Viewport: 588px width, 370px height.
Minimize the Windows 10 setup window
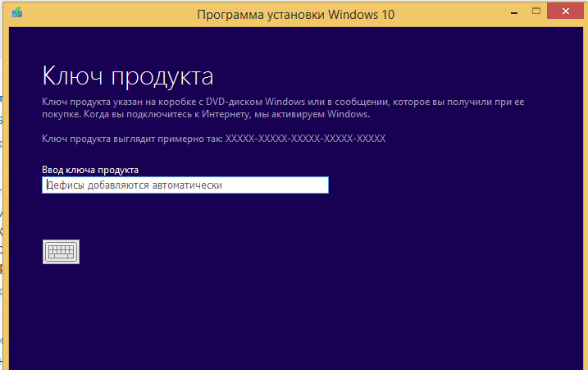point(514,12)
